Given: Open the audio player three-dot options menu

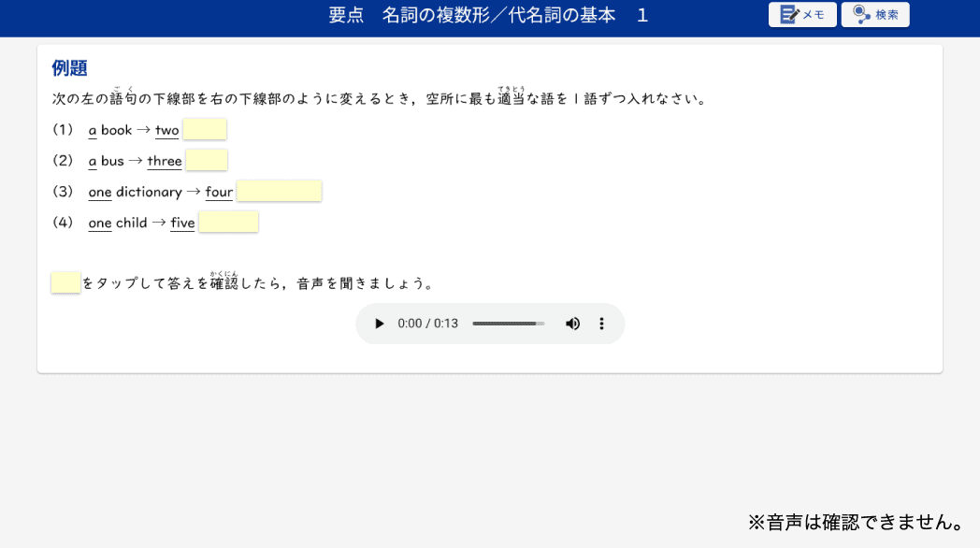Looking at the screenshot, I should 601,324.
